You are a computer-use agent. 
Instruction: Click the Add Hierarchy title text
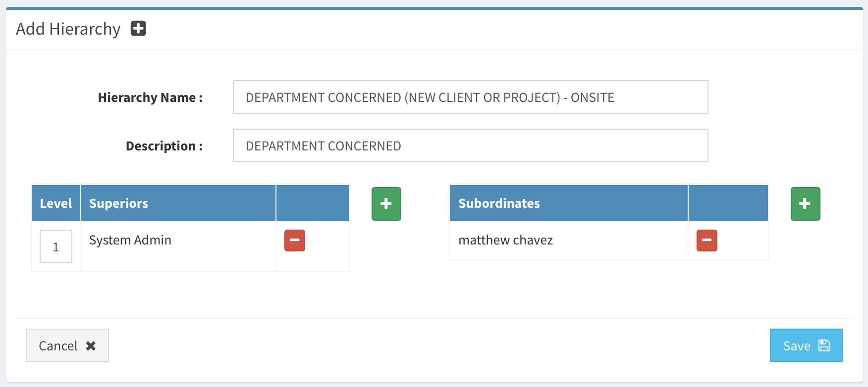tap(68, 29)
